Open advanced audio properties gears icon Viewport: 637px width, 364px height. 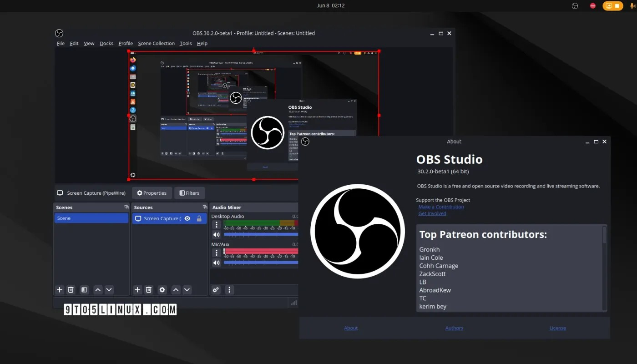[x=216, y=290]
